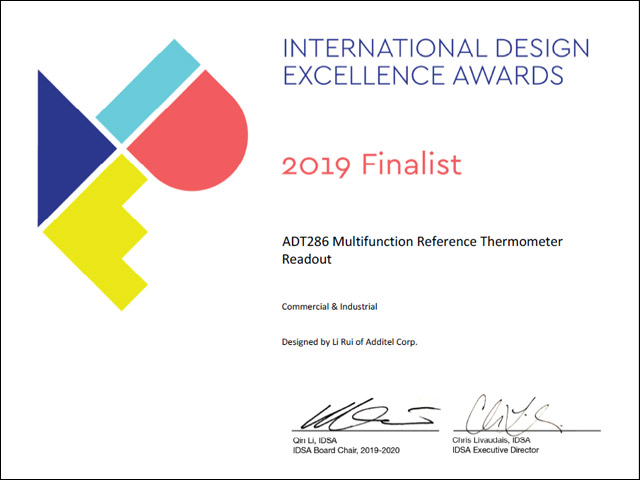Click the word "Finalist" in red
The width and height of the screenshot is (640, 480).
tap(410, 164)
